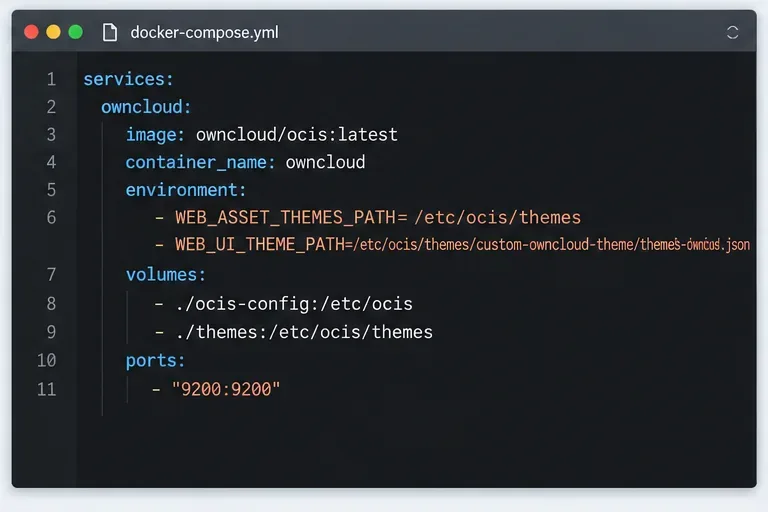Click the file document icon in title bar

pos(110,32)
